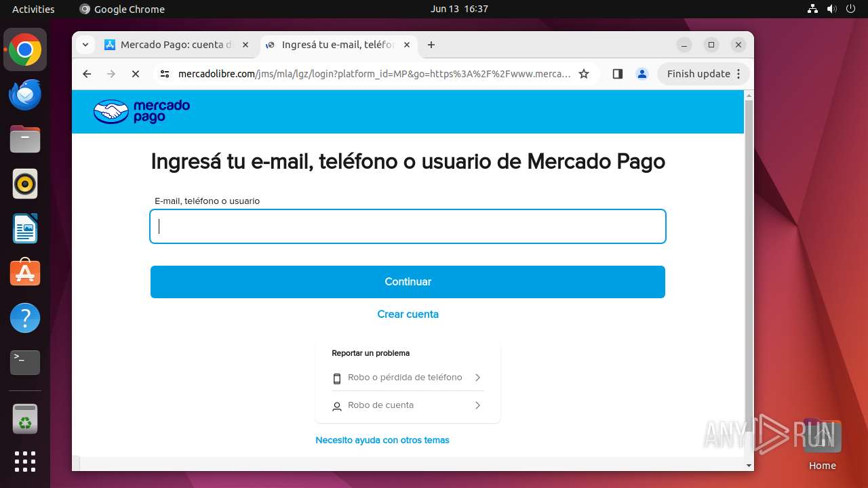The width and height of the screenshot is (868, 488).
Task: Open Activities overview
Action: click(x=33, y=9)
